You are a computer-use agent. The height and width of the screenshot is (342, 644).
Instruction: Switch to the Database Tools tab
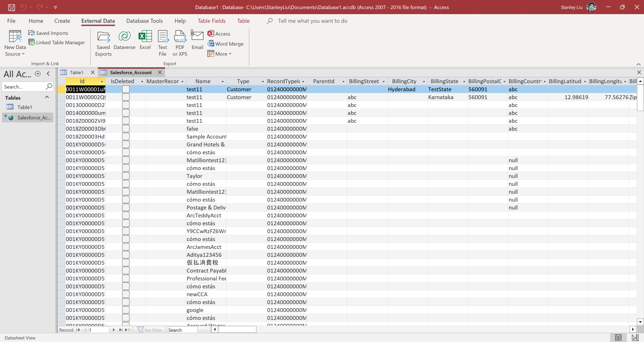[144, 21]
